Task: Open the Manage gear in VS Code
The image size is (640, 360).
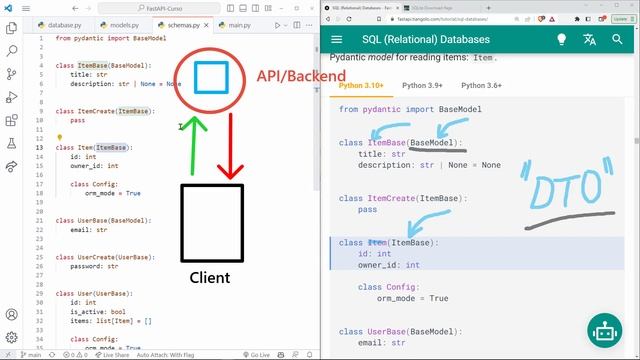Action: point(11,338)
